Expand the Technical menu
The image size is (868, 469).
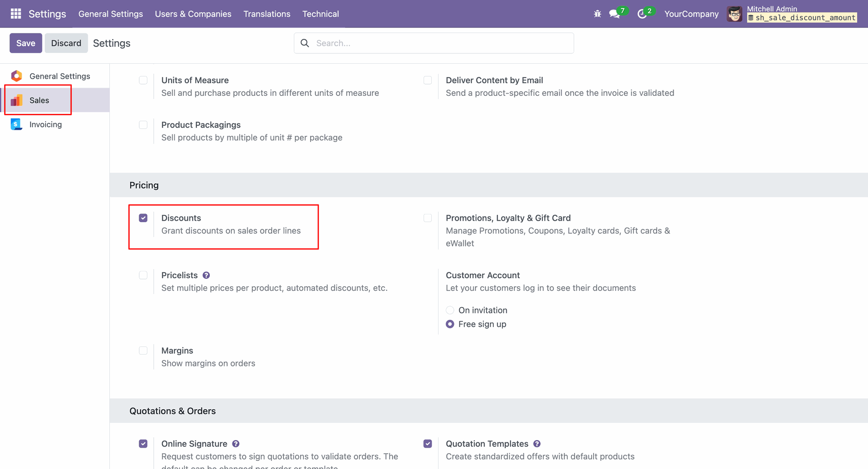pyautogui.click(x=321, y=14)
